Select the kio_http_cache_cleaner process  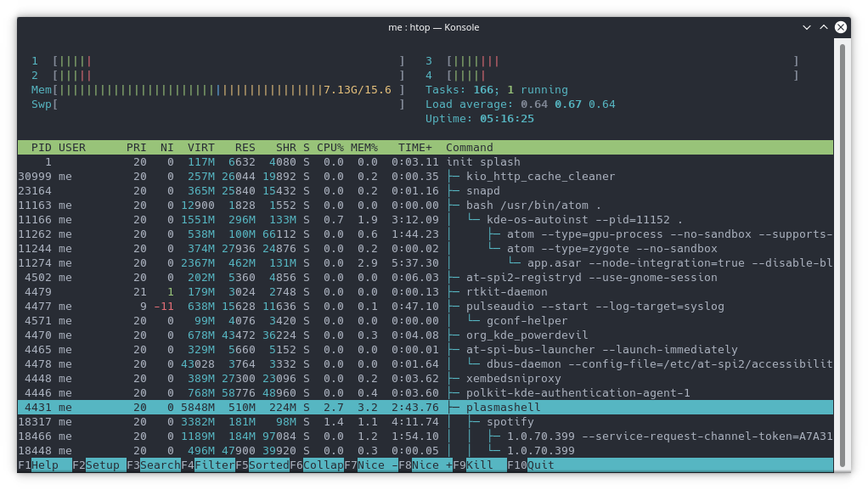pyautogui.click(x=426, y=176)
